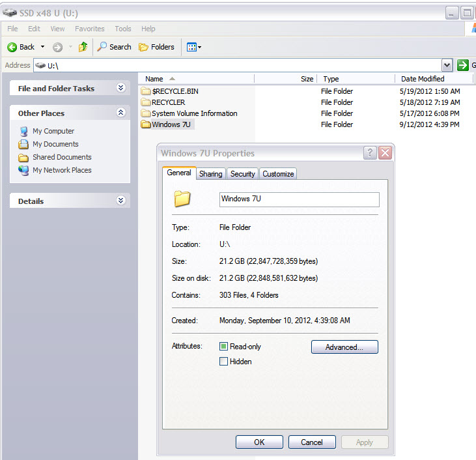Open Advanced attributes dialog
Viewport: 476px width, 460px height.
click(x=344, y=347)
